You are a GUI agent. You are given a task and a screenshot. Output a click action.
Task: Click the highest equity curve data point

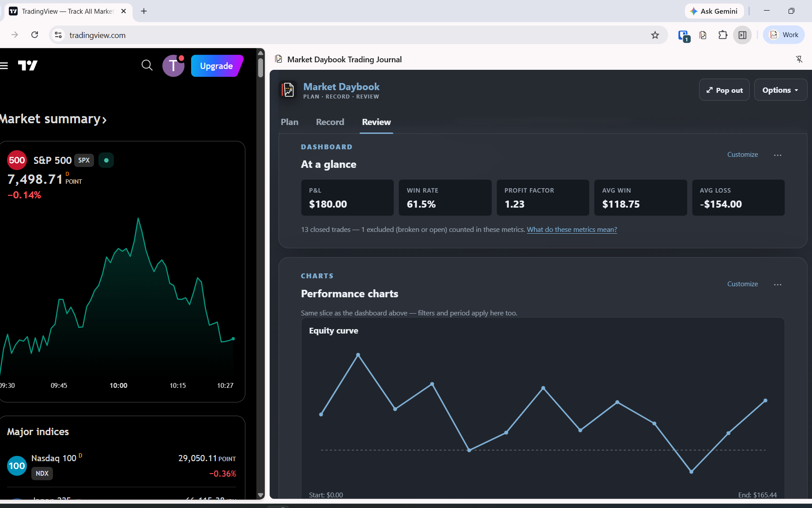coord(358,355)
